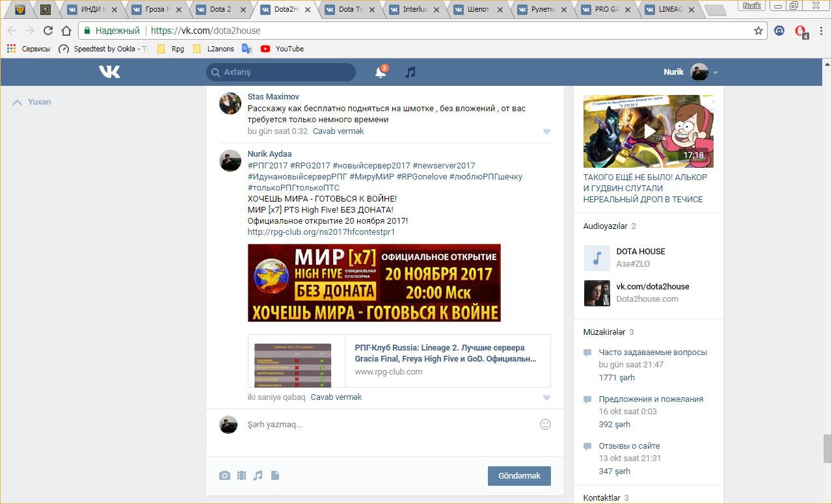This screenshot has height=504, width=832.
Task: Click the browser address bar URL
Action: pos(206,31)
